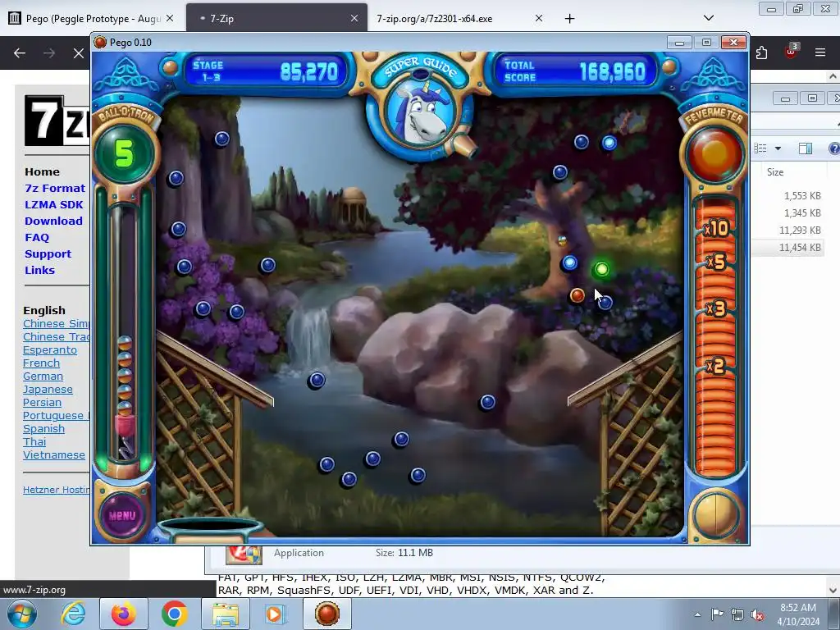This screenshot has width=840, height=630.
Task: Open Windows Explorer from the taskbar
Action: [x=226, y=614]
